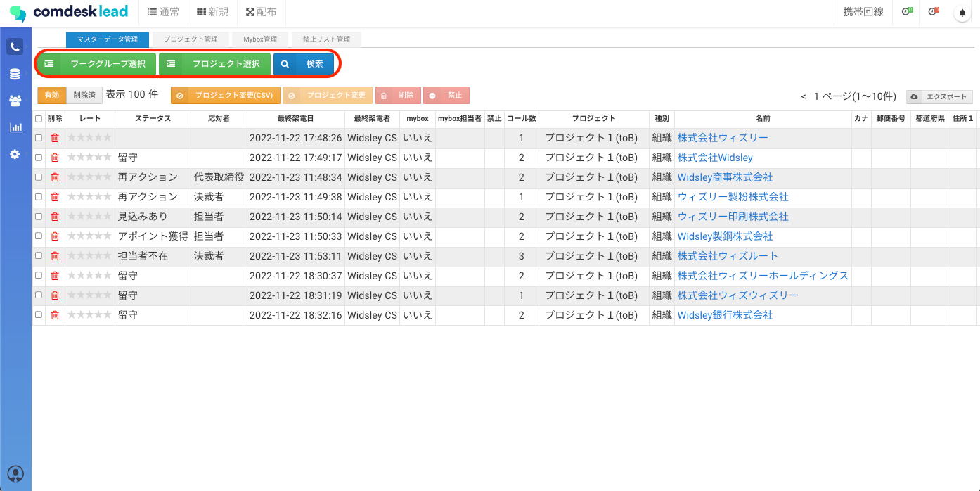This screenshot has height=491, width=980.
Task: Open the 株式会社ウィズリー company link
Action: [x=723, y=138]
